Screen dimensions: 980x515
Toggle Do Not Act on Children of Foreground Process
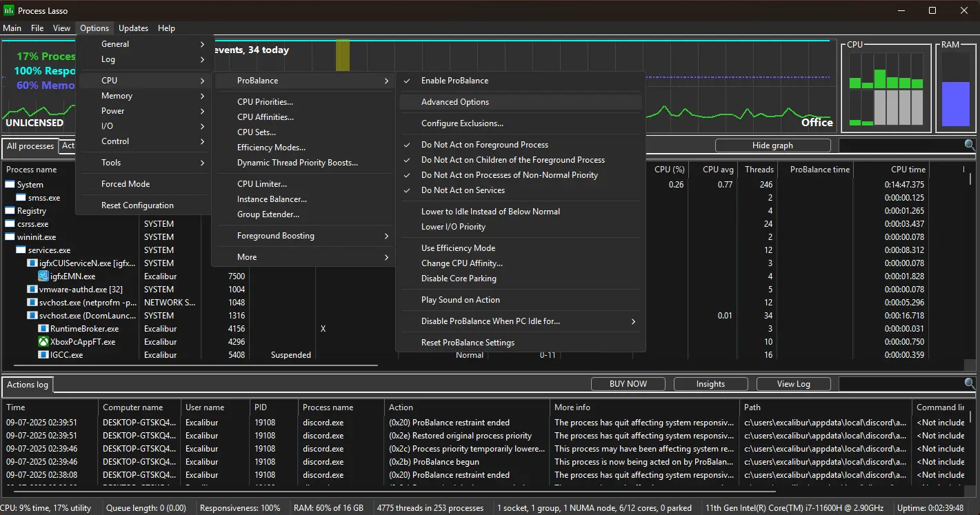pos(521,160)
